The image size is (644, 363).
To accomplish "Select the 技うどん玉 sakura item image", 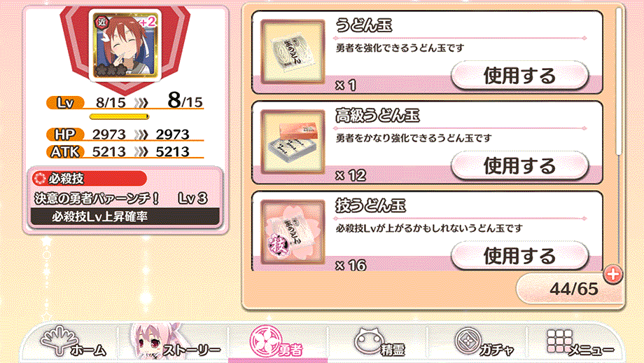I will 293,232.
